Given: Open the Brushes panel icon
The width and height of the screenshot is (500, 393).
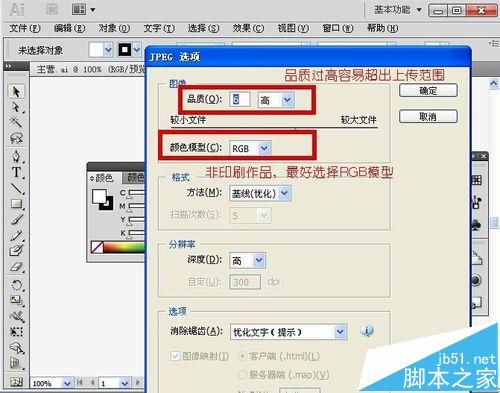Looking at the screenshot, I should (x=477, y=202).
